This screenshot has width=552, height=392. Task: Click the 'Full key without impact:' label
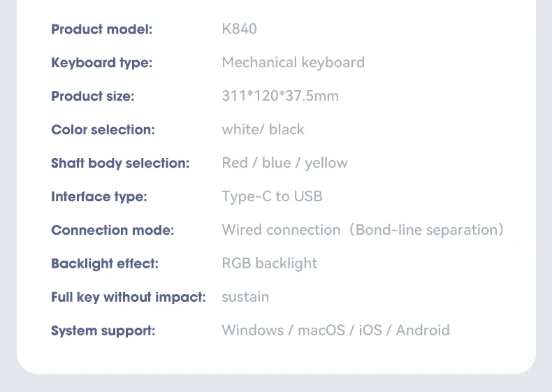(x=129, y=298)
